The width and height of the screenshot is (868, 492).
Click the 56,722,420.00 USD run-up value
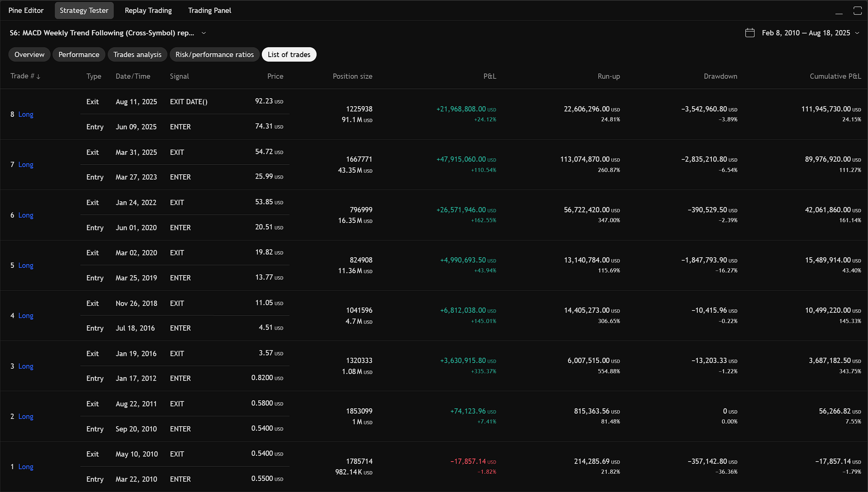click(x=592, y=210)
